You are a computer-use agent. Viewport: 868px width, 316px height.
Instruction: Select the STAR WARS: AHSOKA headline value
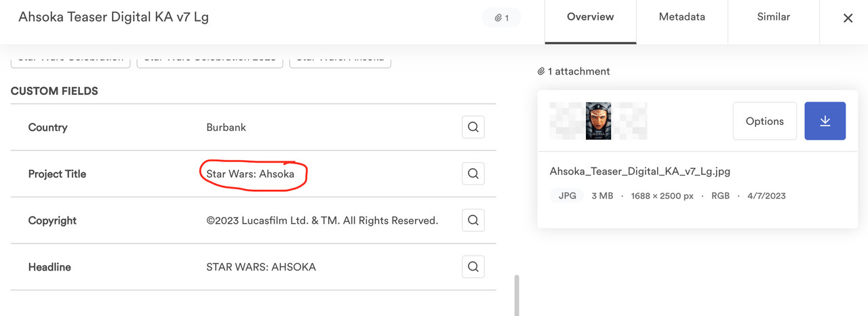tap(261, 267)
